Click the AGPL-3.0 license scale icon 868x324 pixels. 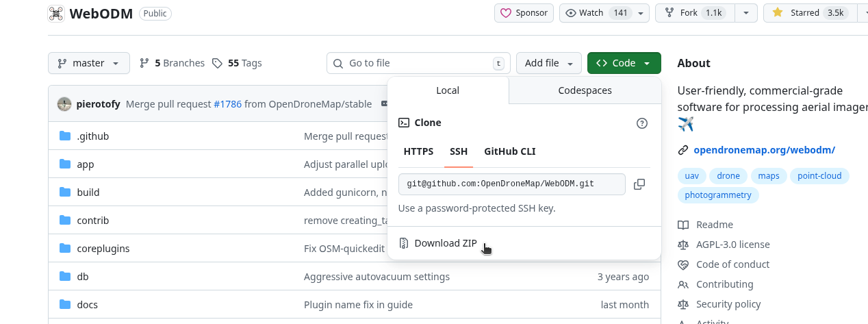tap(682, 245)
